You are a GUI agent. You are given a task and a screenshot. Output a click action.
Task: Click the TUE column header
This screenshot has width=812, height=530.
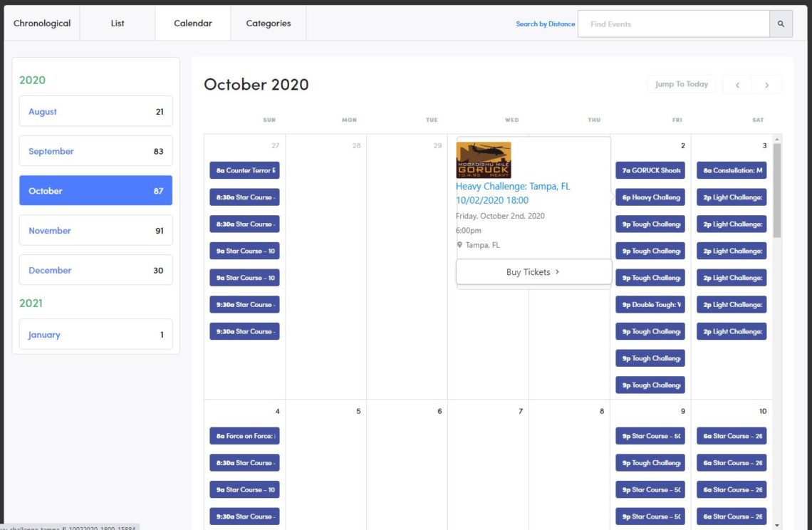[x=432, y=120]
